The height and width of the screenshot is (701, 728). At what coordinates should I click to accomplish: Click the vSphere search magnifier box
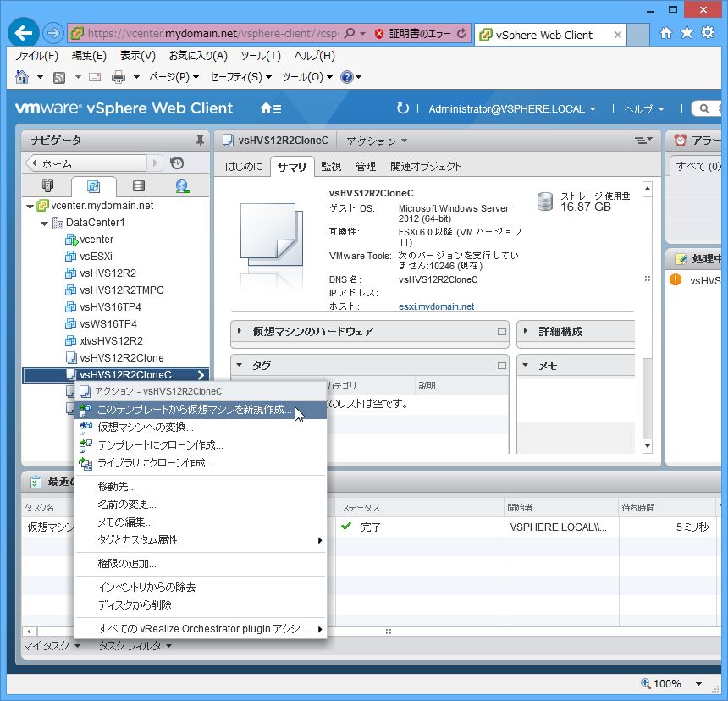click(x=706, y=108)
